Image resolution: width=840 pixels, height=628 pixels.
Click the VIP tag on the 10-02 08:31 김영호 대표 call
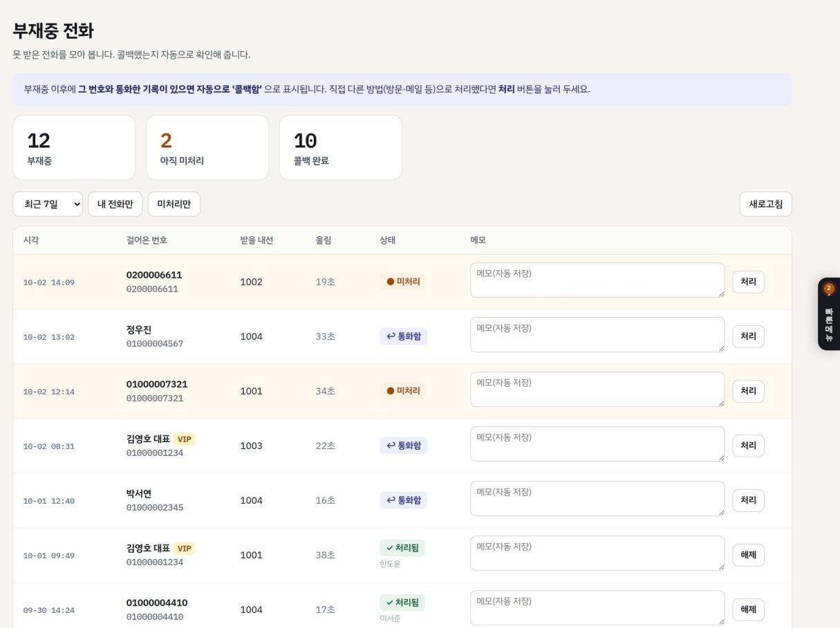[184, 439]
